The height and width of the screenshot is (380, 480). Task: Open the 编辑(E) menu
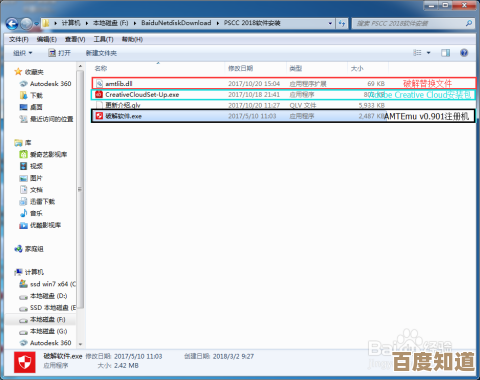pos(47,39)
